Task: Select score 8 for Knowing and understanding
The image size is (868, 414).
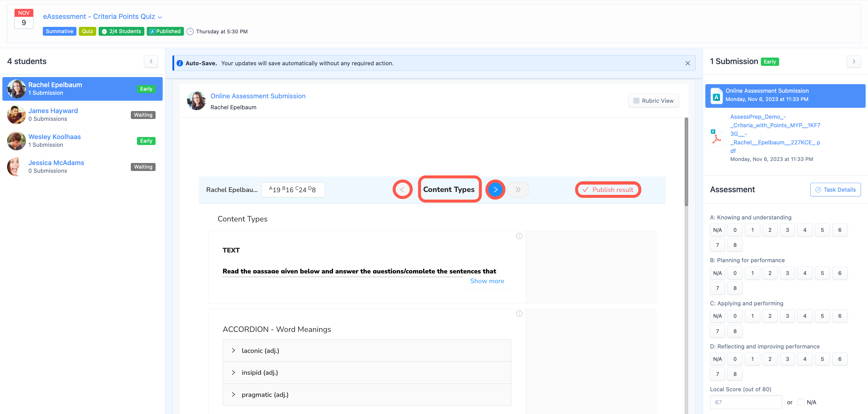Action: [735, 245]
